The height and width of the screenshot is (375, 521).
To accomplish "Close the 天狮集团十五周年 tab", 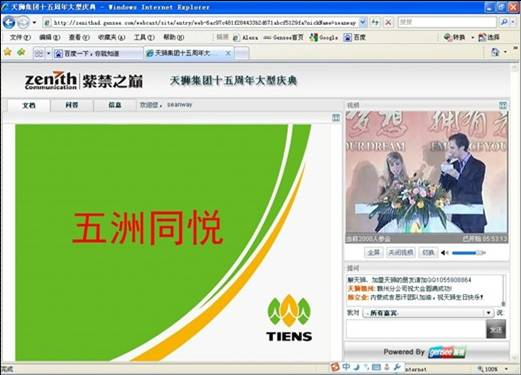I will pos(228,53).
